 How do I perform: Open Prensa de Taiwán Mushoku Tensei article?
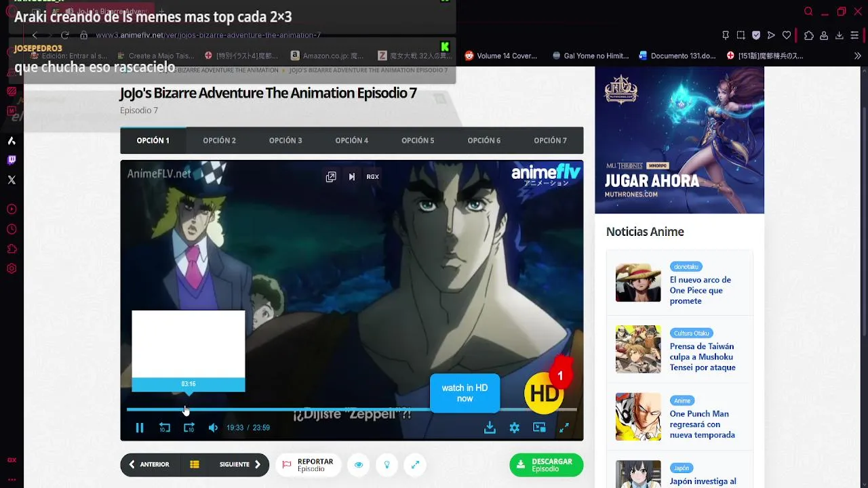click(703, 357)
